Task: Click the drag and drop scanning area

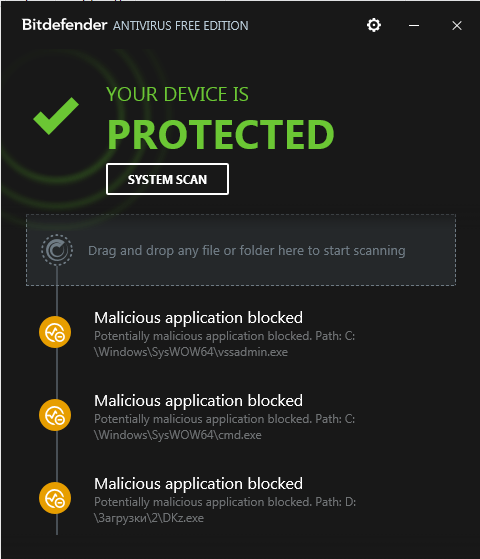Action: pos(241,250)
